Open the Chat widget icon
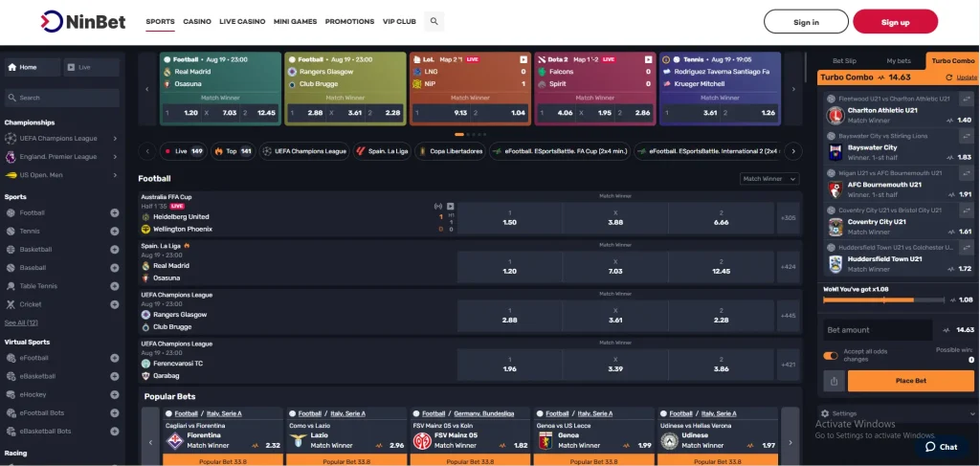 pos(940,447)
